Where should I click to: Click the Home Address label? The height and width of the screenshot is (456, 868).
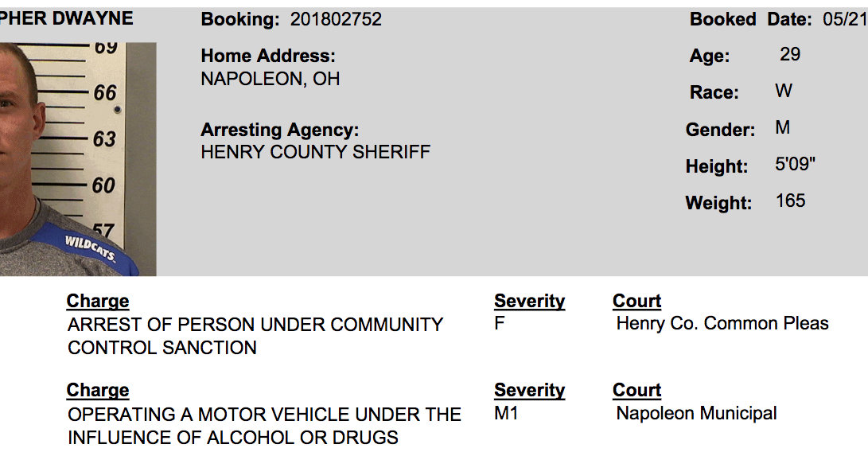point(268,56)
